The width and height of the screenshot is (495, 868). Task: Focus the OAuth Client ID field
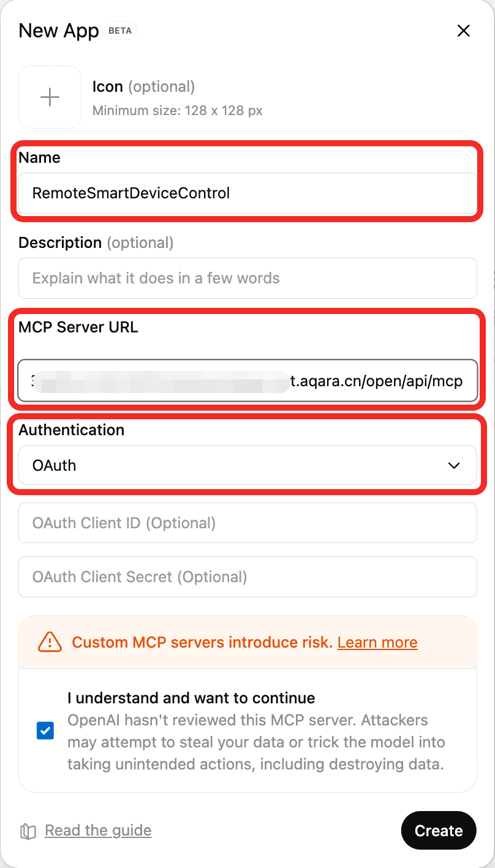(247, 523)
